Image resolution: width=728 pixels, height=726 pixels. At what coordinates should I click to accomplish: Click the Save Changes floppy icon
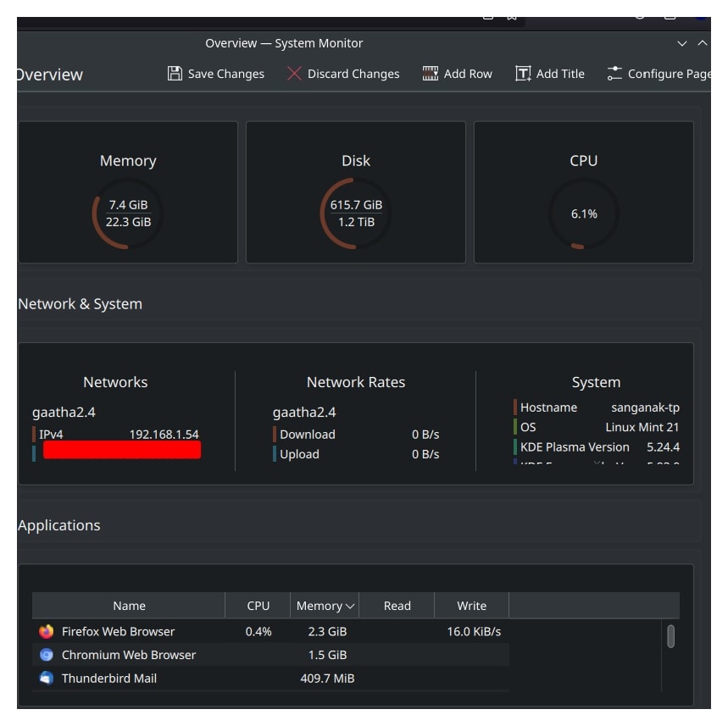[x=175, y=74]
